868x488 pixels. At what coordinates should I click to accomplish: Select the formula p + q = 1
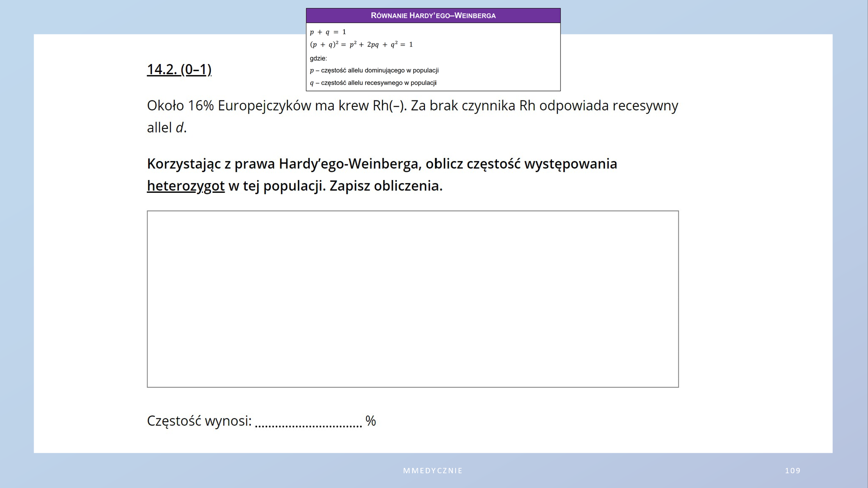click(x=328, y=32)
